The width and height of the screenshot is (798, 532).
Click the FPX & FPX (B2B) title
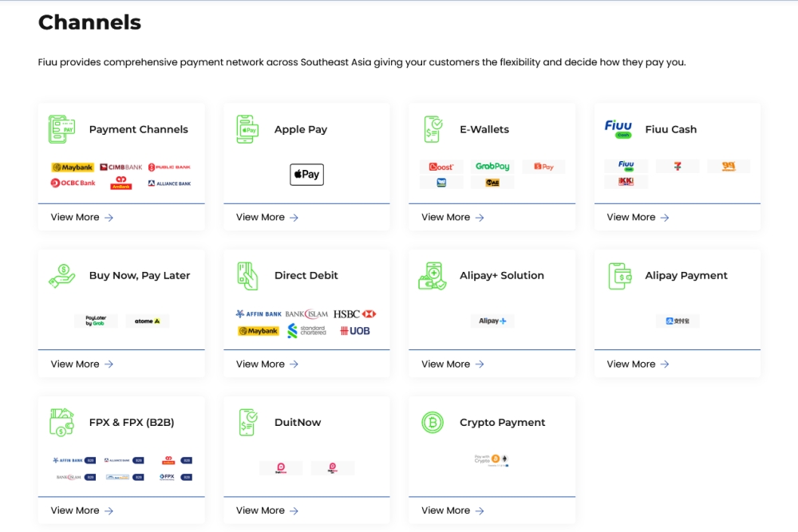[132, 422]
